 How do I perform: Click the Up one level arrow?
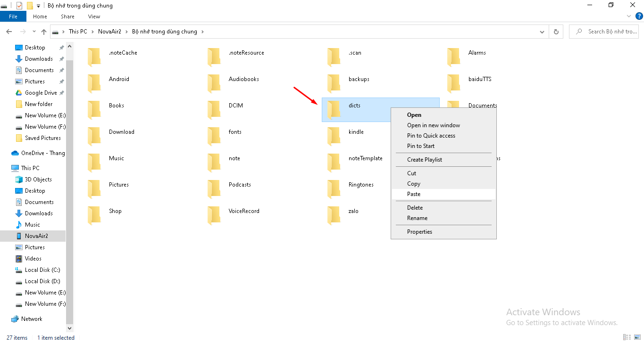point(44,32)
